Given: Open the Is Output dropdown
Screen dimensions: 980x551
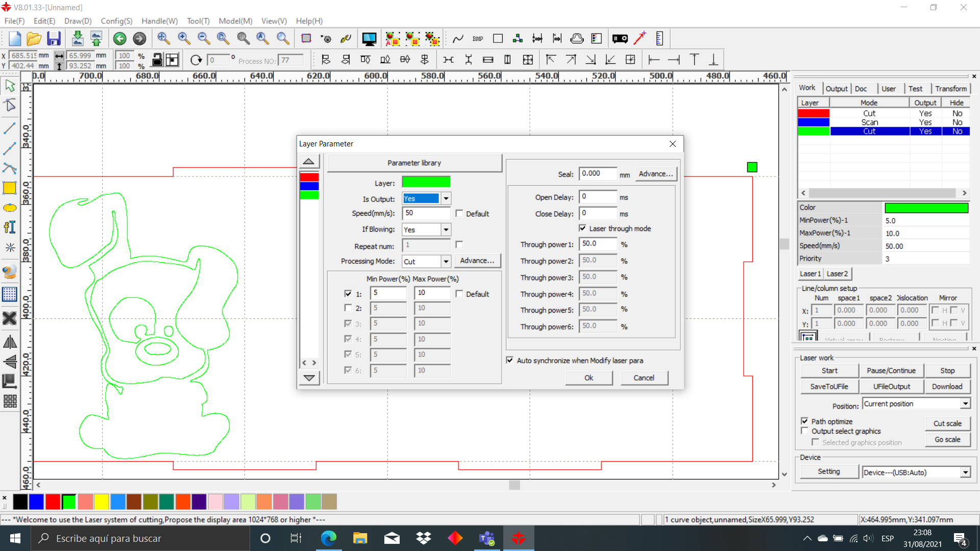Looking at the screenshot, I should [446, 198].
